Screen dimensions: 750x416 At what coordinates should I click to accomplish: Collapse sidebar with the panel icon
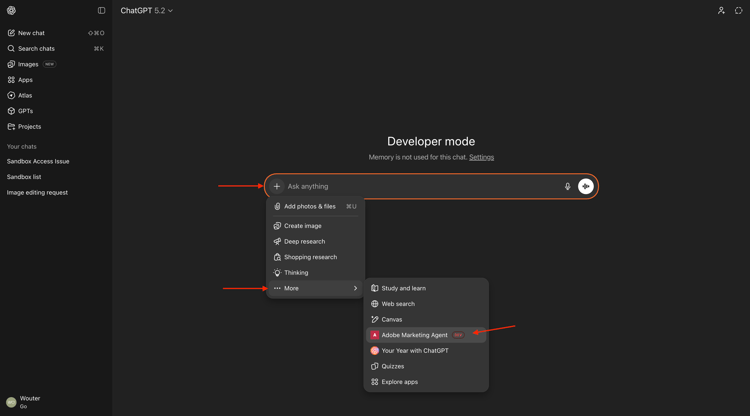(101, 11)
